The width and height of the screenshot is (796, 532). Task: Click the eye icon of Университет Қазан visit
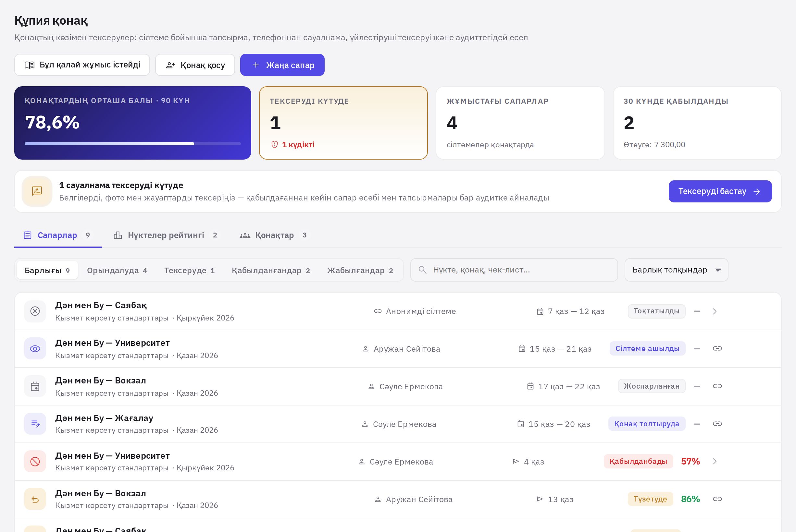(x=35, y=349)
